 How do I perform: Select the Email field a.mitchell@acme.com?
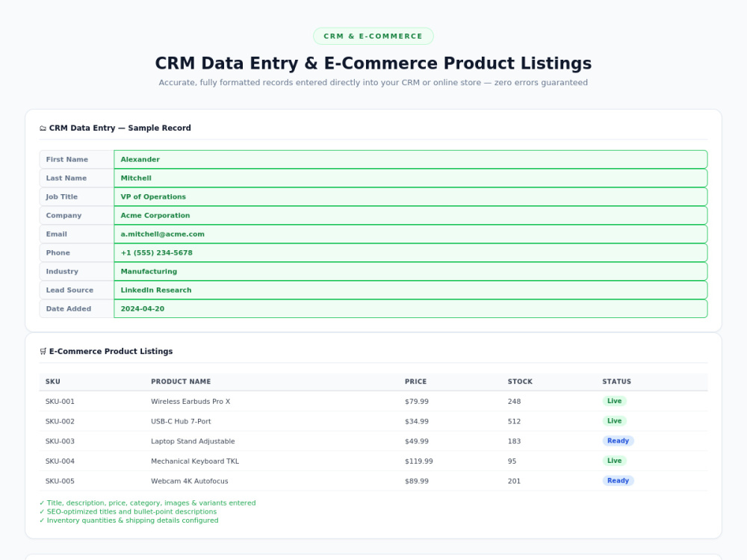pos(411,234)
